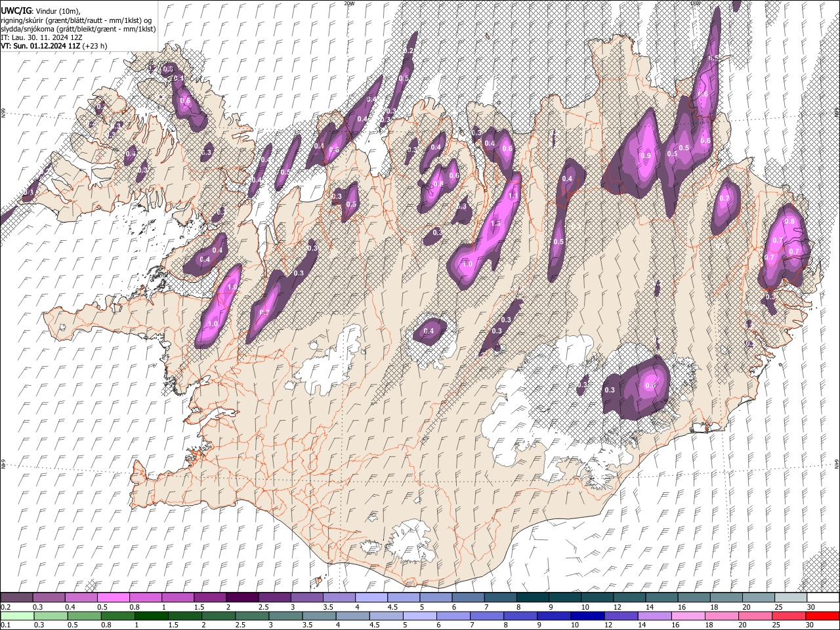Image resolution: width=840 pixels, height=630 pixels.
Task: Click the lavender snow swatch between 4 and 4.5
Action: [371, 598]
